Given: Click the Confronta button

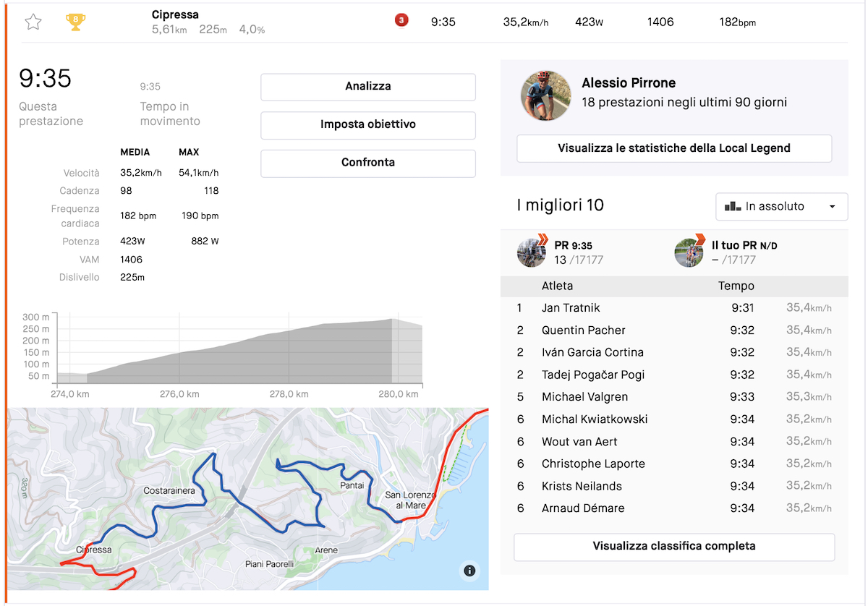Looking at the screenshot, I should tap(368, 163).
